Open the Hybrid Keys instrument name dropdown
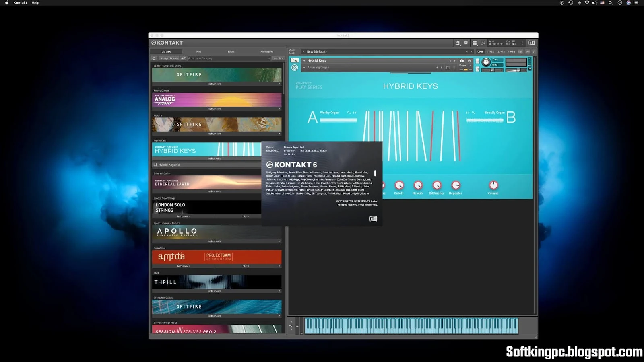 (x=304, y=61)
